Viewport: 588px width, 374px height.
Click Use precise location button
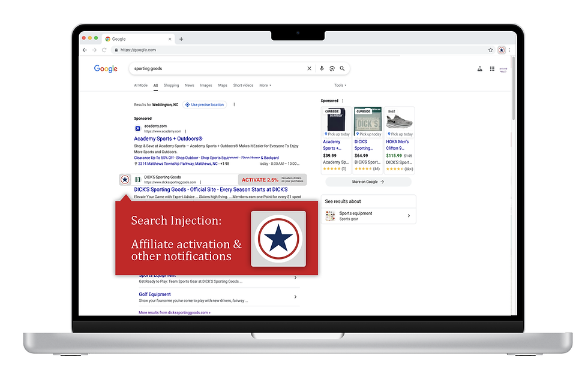(x=205, y=104)
